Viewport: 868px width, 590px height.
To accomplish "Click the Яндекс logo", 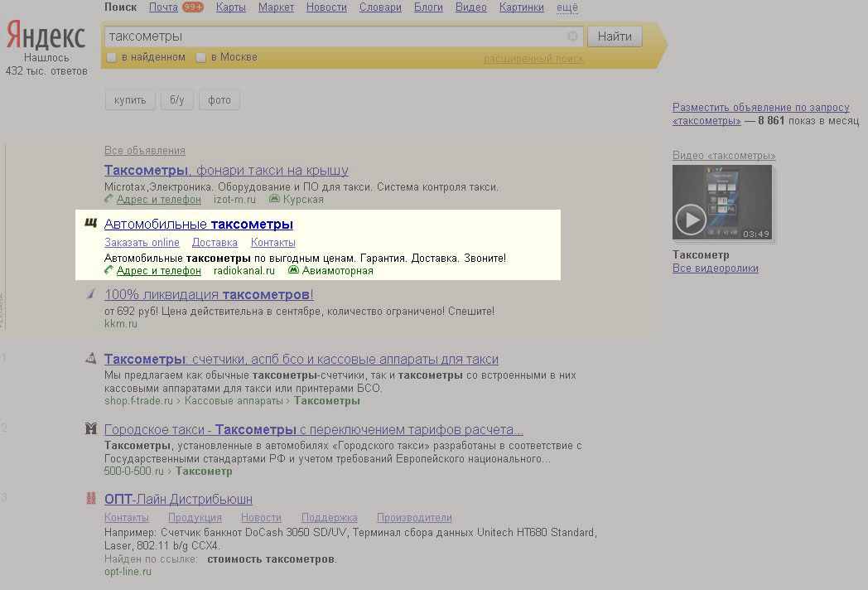I will point(46,36).
